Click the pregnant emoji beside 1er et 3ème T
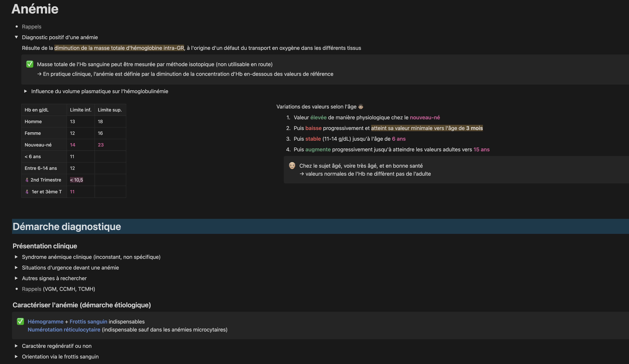 click(27, 192)
